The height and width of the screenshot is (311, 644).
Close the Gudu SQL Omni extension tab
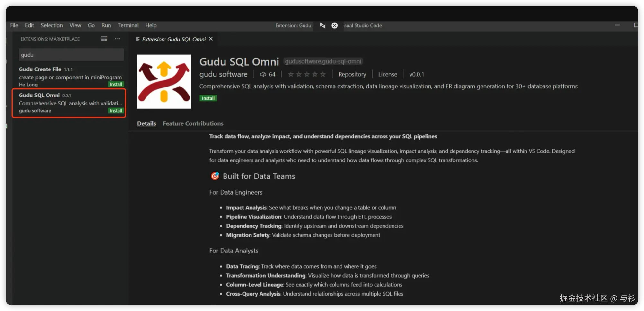211,39
